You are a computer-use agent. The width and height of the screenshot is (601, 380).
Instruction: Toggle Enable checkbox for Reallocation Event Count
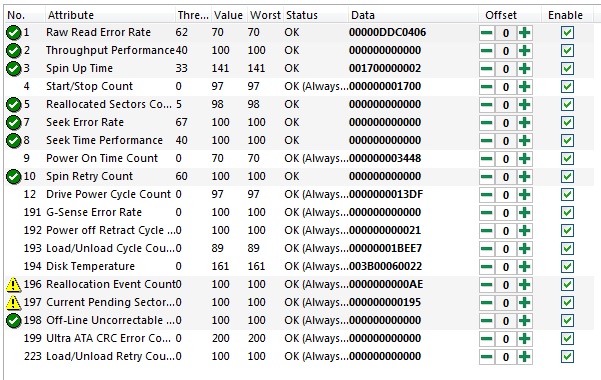(x=567, y=285)
